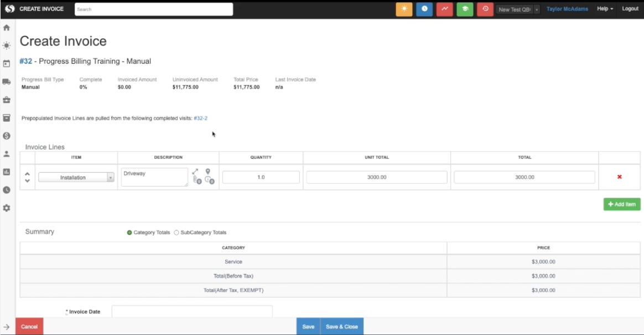Viewport: 644px width, 335px height.
Task: Click the green Add Item button
Action: click(622, 204)
